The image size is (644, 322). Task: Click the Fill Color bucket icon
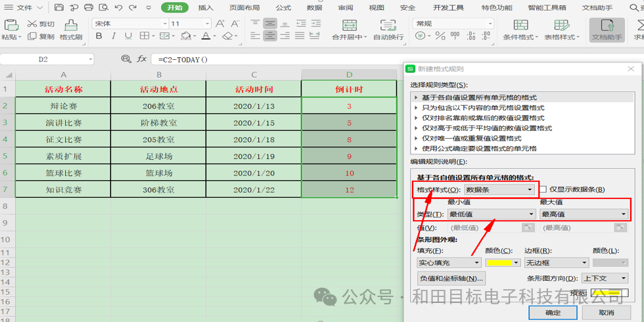pos(185,36)
